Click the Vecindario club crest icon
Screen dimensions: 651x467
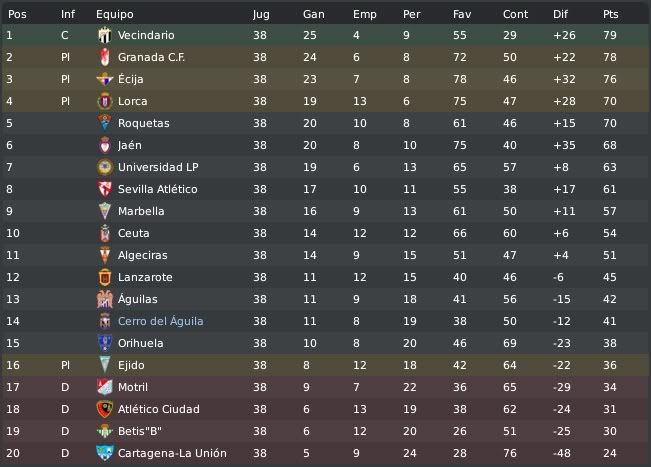(x=105, y=35)
